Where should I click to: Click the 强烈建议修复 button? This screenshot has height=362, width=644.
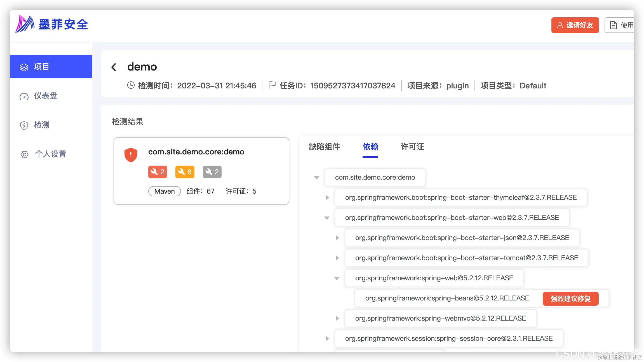click(x=570, y=298)
